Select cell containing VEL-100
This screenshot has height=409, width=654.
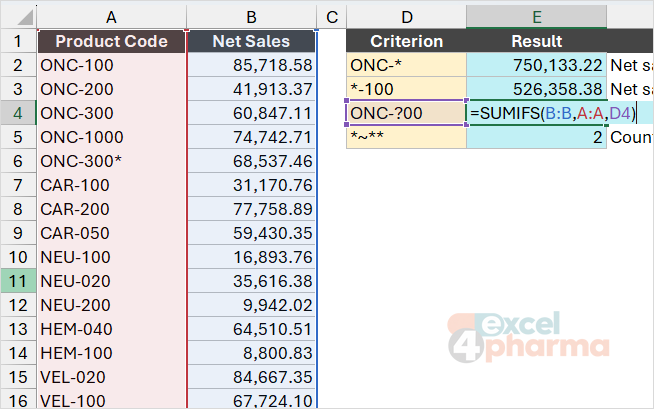111,400
